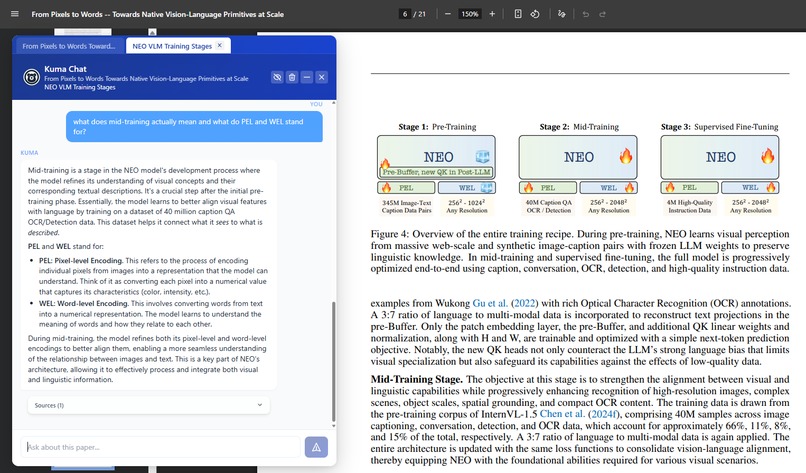
Task: Open the annotation draw tool
Action: (561, 14)
